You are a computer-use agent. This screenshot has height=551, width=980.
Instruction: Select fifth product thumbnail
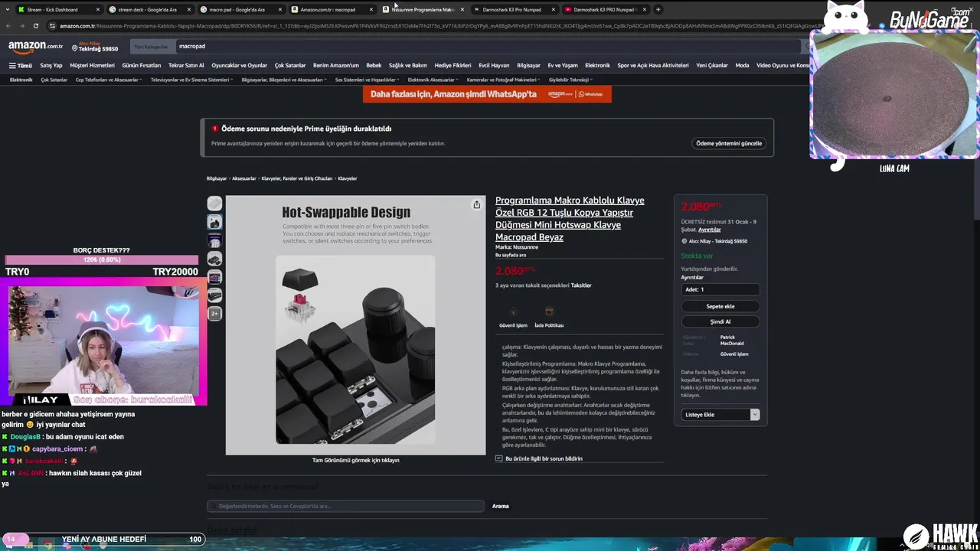point(214,277)
